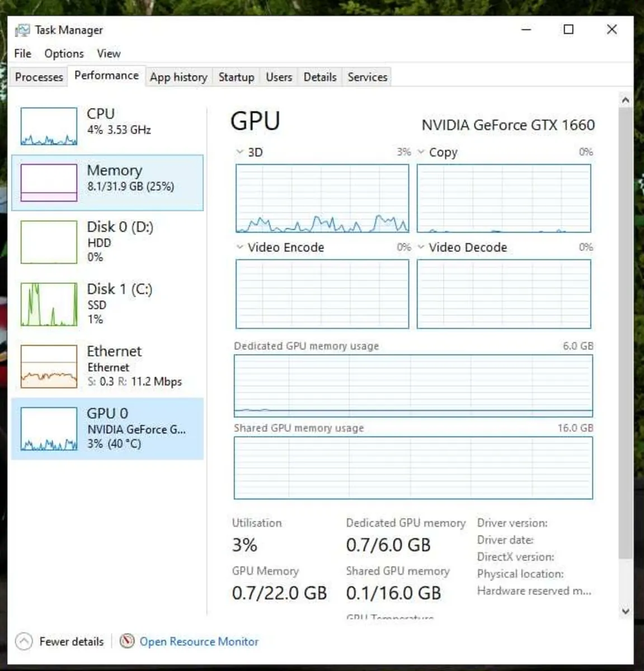Screen dimensions: 644x671
Task: Close the Task Manager window
Action: pos(612,30)
